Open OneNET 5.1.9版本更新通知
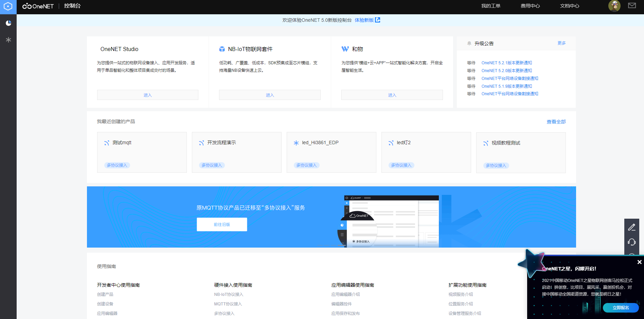Screen dimensions: 644x319 tap(506, 86)
